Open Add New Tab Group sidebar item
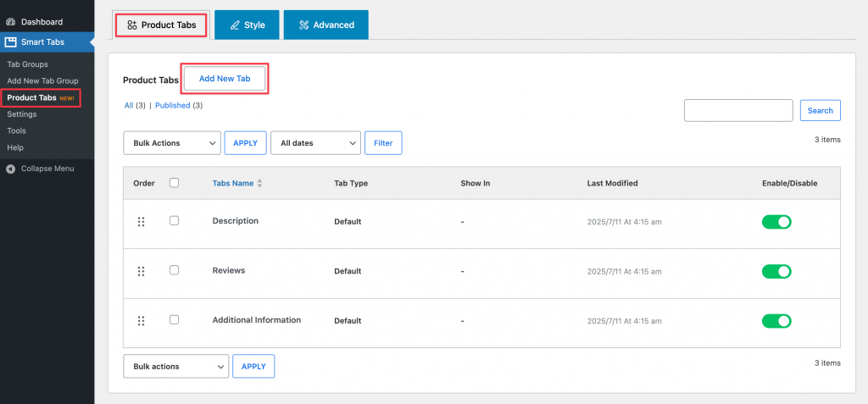 click(x=42, y=80)
